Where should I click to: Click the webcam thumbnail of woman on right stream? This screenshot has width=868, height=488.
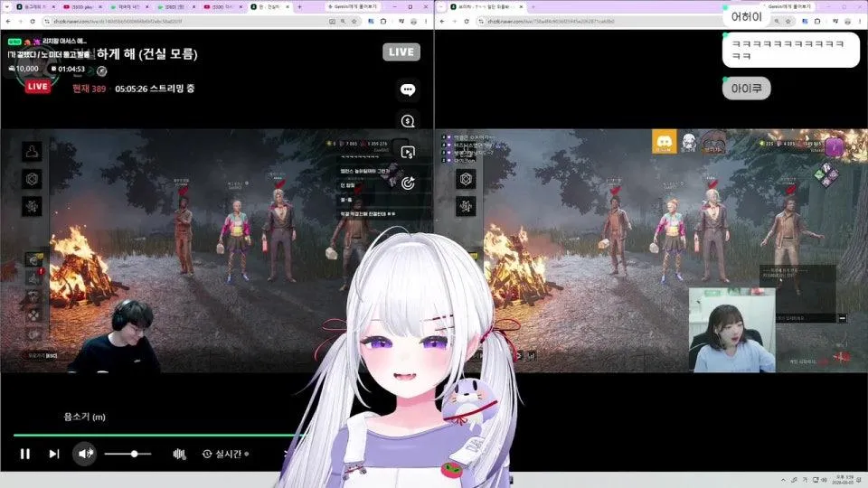[x=731, y=330]
